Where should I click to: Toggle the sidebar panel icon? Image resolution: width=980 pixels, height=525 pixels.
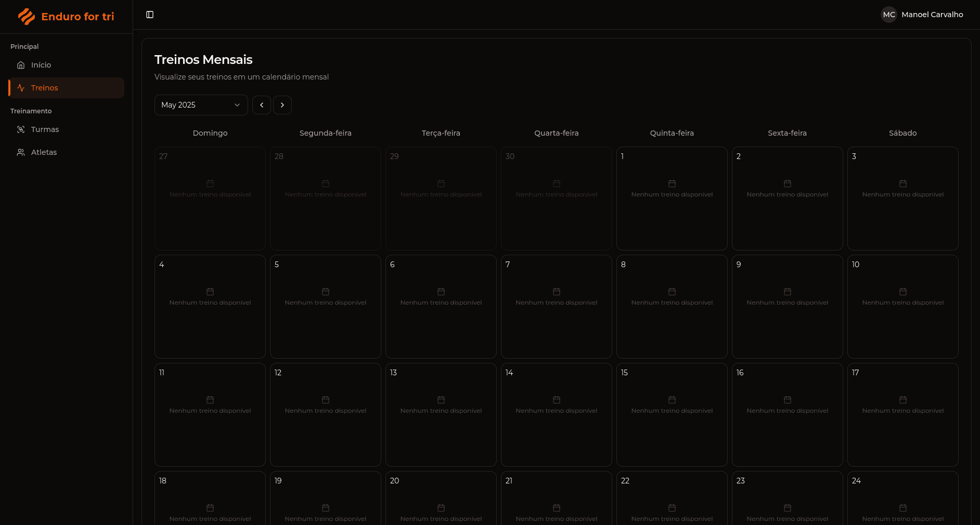150,15
